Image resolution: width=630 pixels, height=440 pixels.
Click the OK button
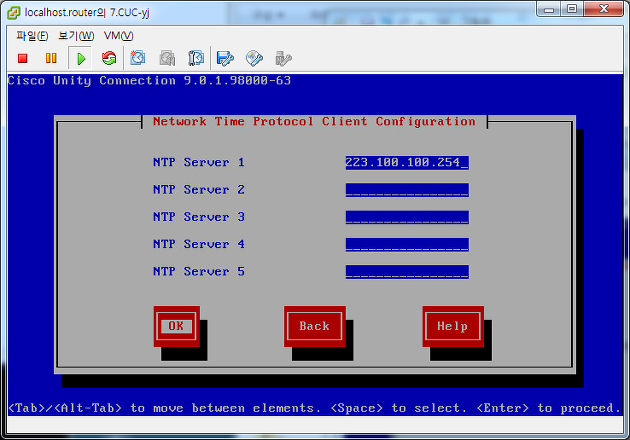176,326
